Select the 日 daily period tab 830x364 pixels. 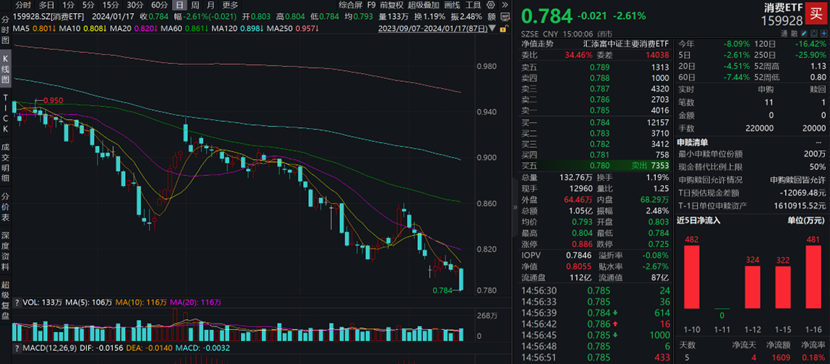coord(180,5)
